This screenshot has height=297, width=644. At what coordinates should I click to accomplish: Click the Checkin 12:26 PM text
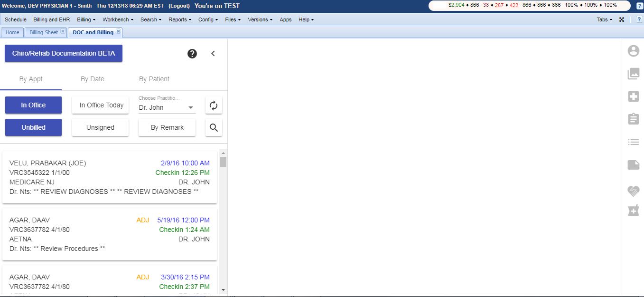click(183, 172)
